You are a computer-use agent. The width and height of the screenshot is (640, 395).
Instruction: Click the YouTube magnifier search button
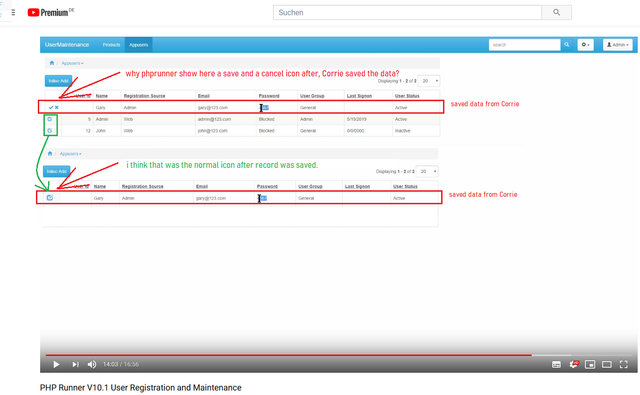click(556, 12)
